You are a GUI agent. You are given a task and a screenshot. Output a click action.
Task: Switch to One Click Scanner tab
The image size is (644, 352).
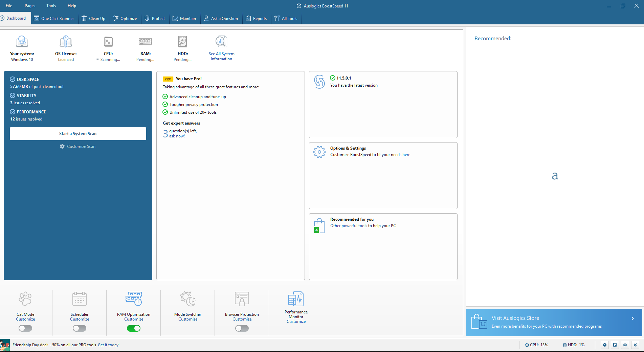tap(54, 19)
